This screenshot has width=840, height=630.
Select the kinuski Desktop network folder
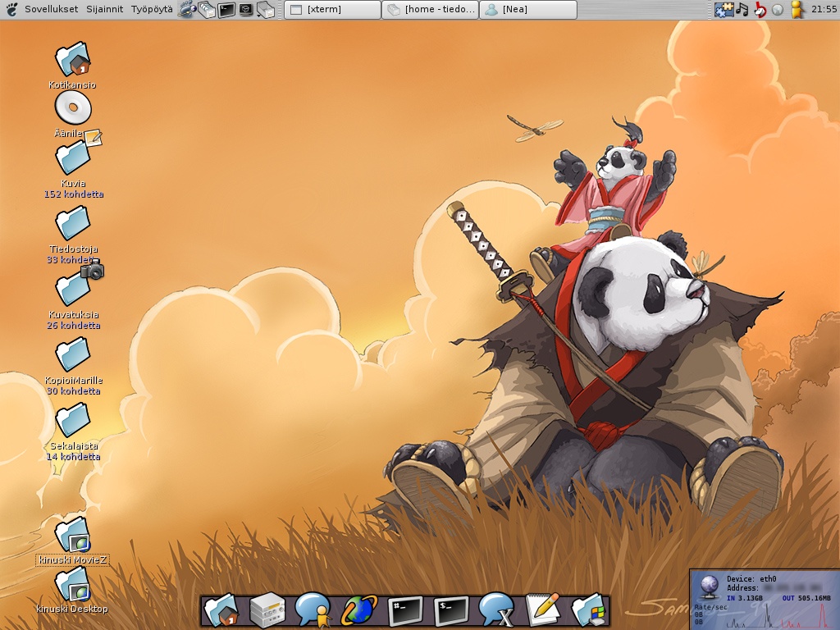[x=72, y=584]
